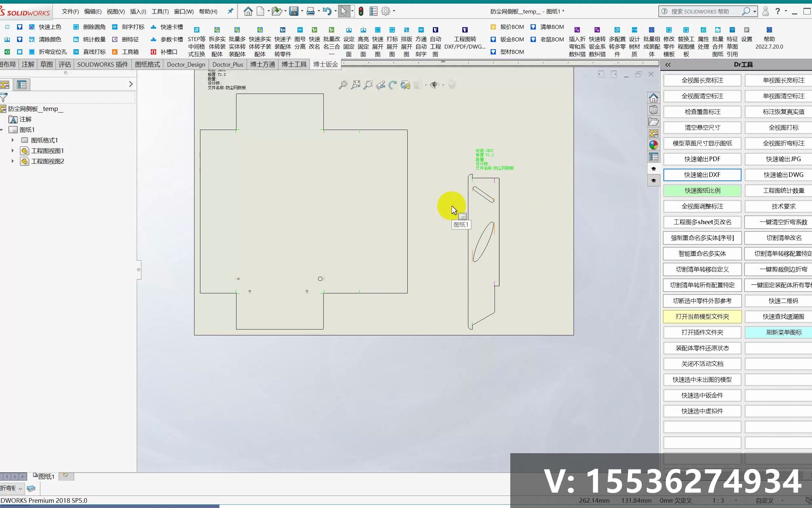Screen dimensions: 812x508
Task: Open the 插入(I) menu
Action: (138, 11)
